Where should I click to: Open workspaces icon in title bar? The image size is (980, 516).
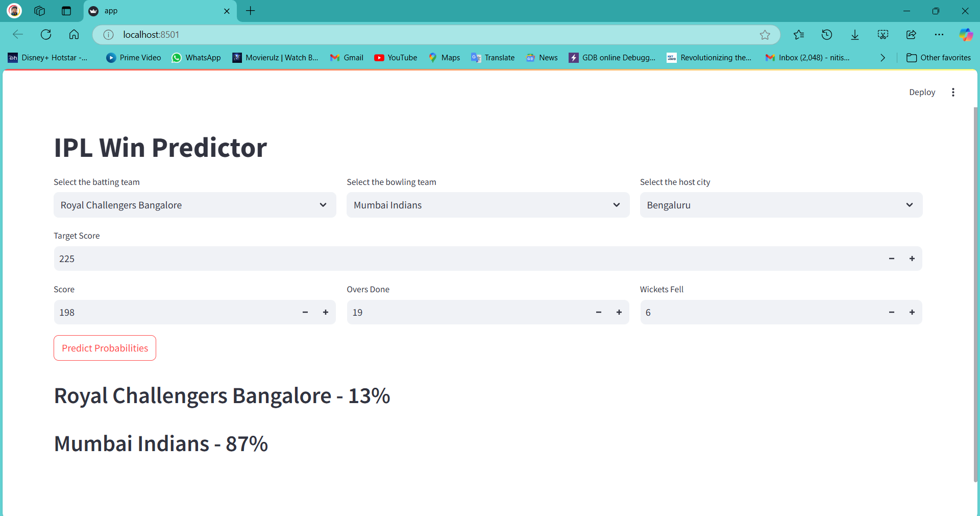[40, 11]
